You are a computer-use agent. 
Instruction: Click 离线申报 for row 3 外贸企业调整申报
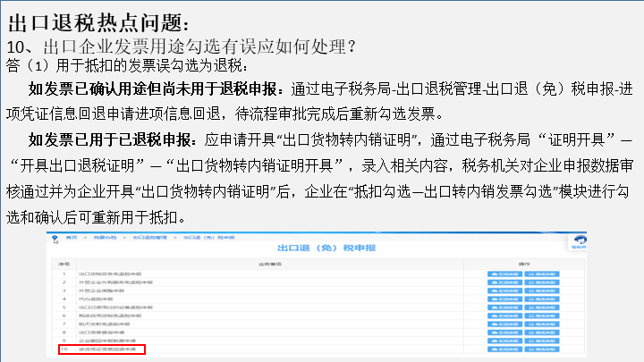click(x=542, y=290)
